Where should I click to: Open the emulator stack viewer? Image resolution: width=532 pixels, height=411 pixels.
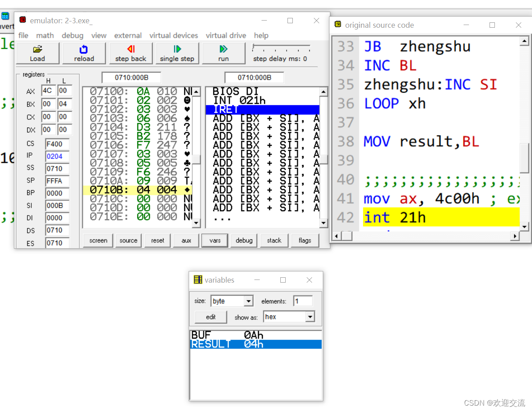274,240
